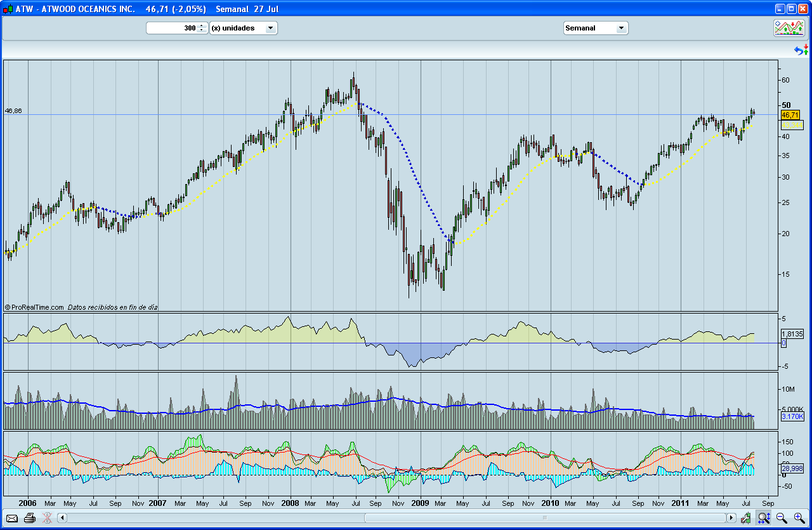Click the broken-link unlink icon in the status bar

coord(46,519)
